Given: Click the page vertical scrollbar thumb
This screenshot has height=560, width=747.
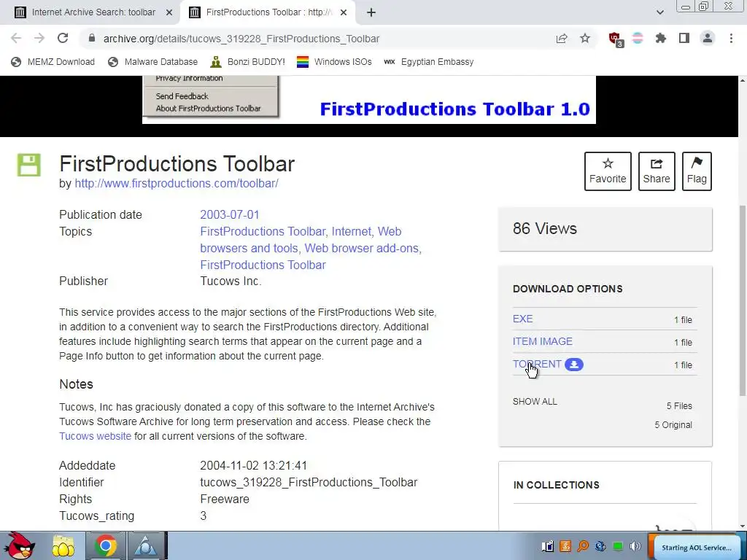Looking at the screenshot, I should pos(742,300).
